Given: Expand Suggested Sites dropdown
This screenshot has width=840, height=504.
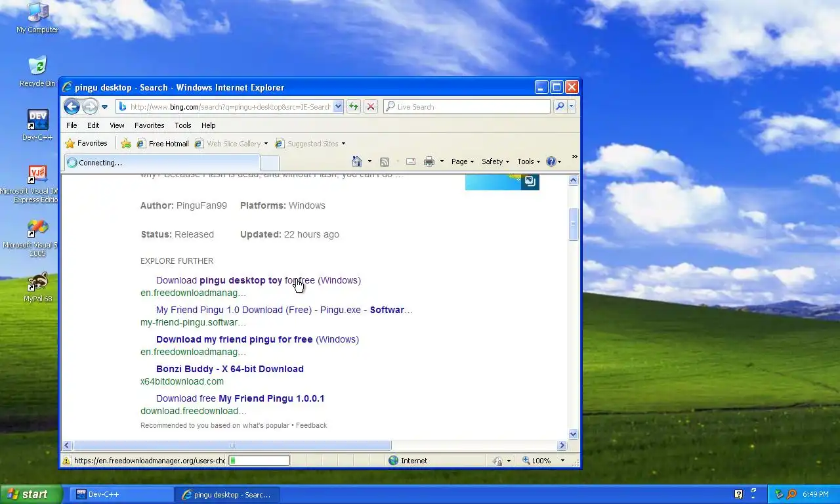Looking at the screenshot, I should 343,144.
